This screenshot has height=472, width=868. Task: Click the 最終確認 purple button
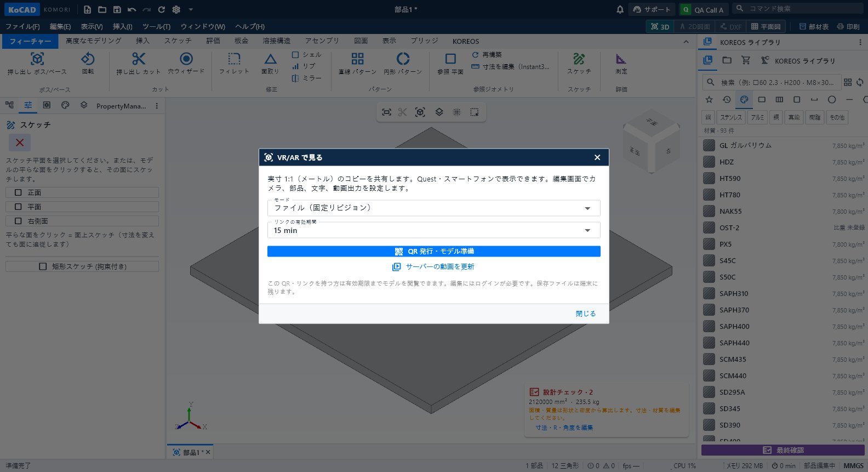pos(783,450)
